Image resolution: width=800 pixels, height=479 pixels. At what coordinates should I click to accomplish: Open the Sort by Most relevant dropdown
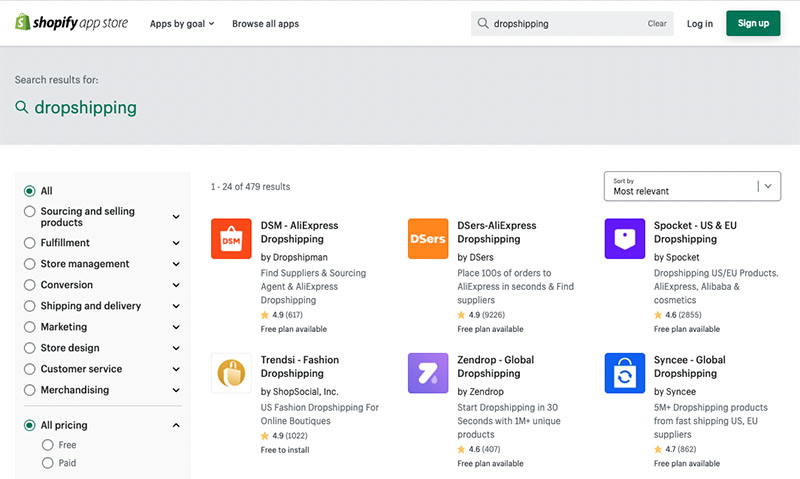[x=692, y=186]
